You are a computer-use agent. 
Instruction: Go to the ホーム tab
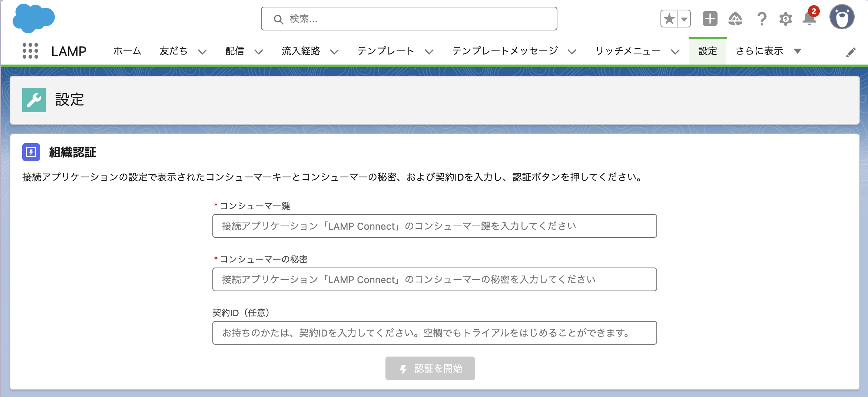[x=127, y=51]
